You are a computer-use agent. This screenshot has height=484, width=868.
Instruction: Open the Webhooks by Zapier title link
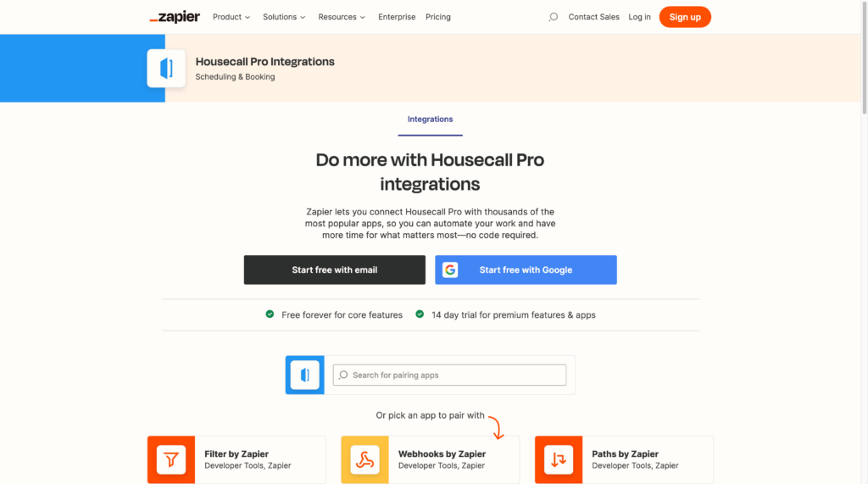pos(442,454)
